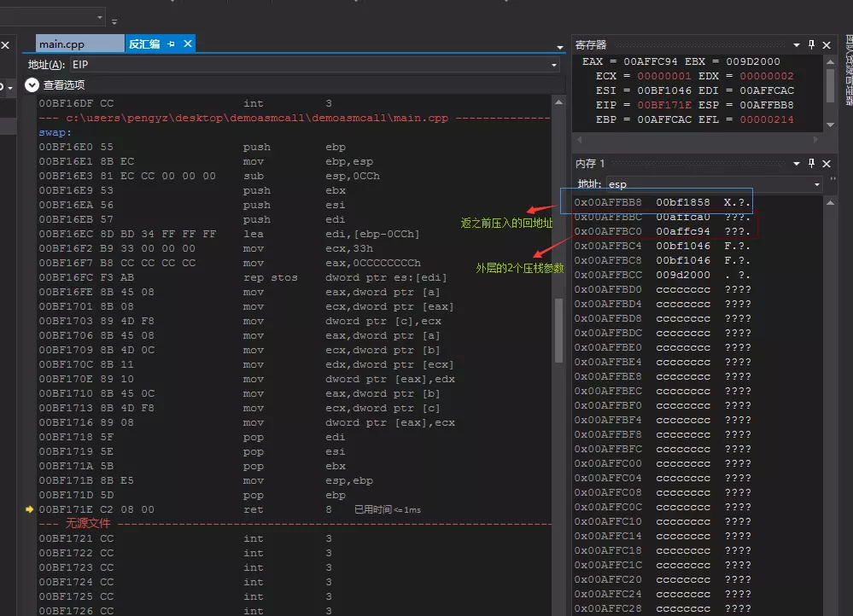The height and width of the screenshot is (616, 853).
Task: Click memory row 0x00AFFBC0 value 00affc94
Action: click(x=683, y=231)
